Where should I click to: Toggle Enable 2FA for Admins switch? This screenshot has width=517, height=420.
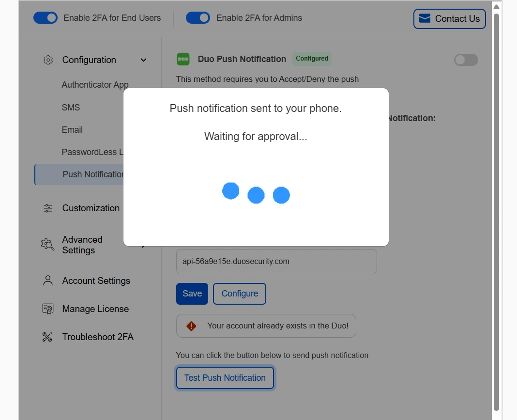click(198, 18)
